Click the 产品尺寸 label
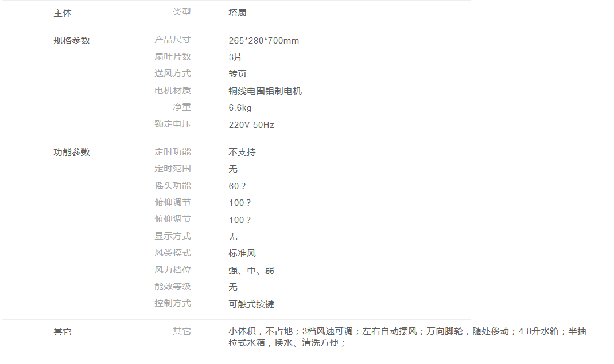Viewport: 614px width, 364px height. [172, 40]
